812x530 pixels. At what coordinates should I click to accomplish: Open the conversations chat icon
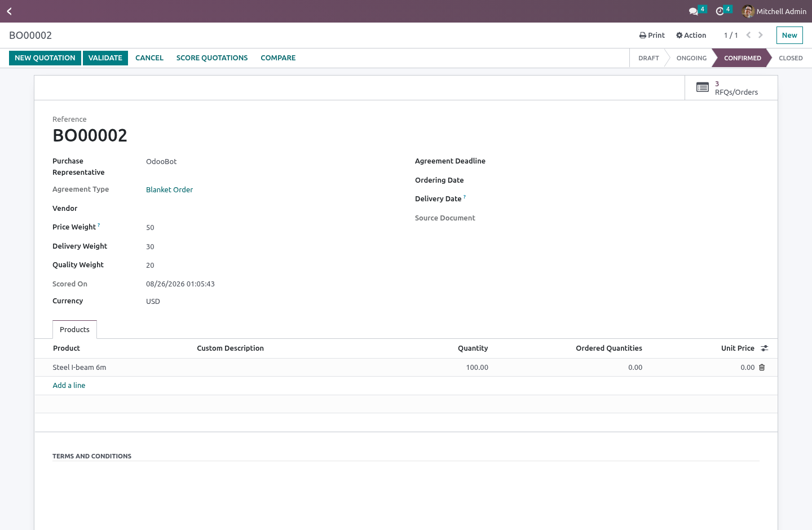pyautogui.click(x=694, y=11)
